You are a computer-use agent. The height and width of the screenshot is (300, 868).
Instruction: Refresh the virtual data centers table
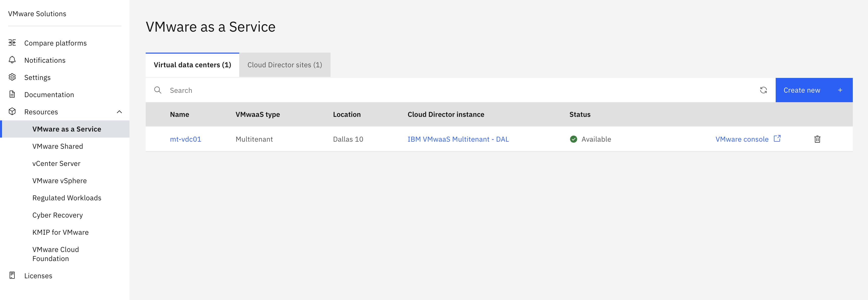tap(763, 90)
